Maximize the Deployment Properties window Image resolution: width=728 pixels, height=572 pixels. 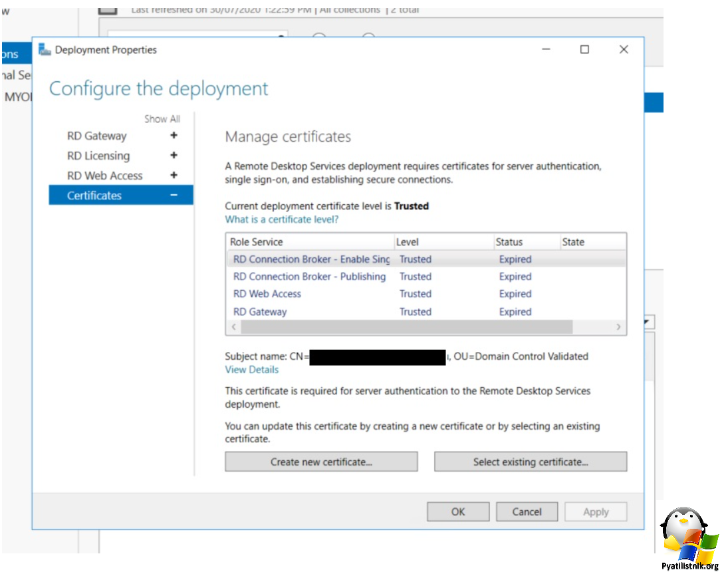(x=584, y=49)
